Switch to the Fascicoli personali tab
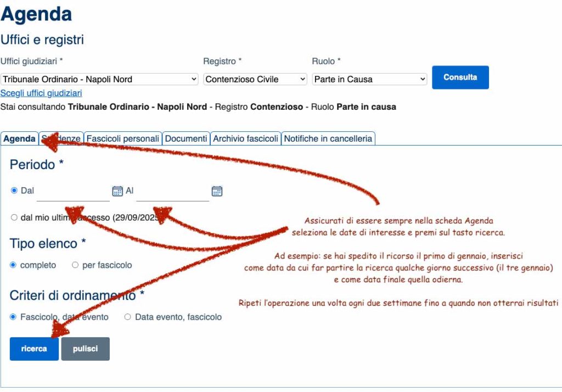The width and height of the screenshot is (562, 392). (123, 139)
